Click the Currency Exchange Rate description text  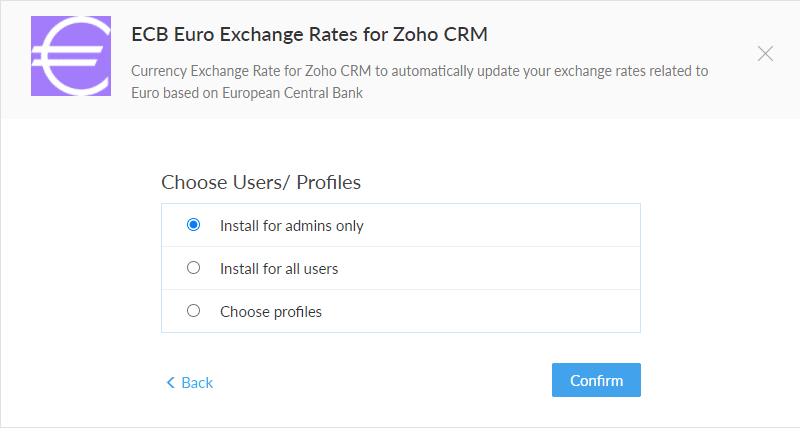(x=419, y=82)
